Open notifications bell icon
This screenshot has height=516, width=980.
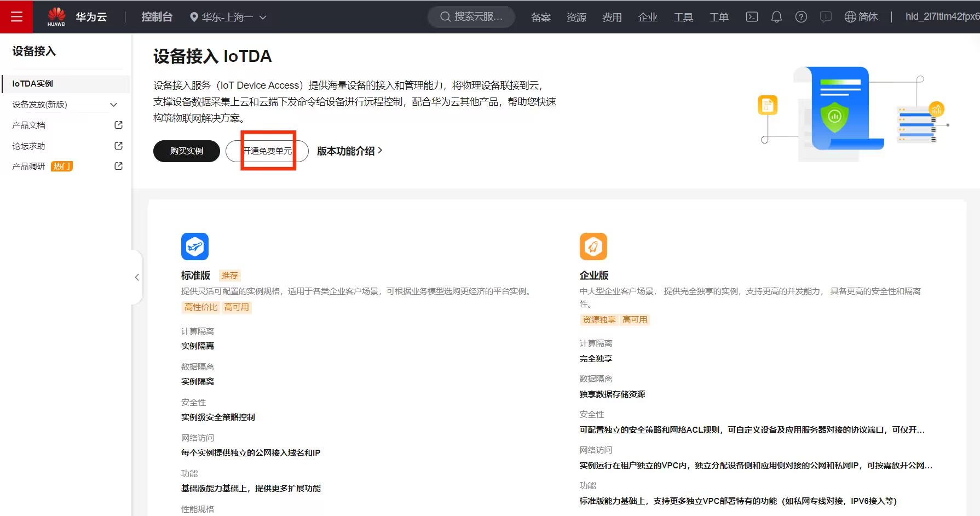[776, 17]
